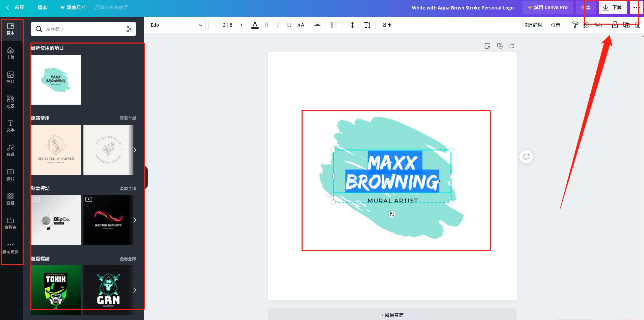Expand more 建議使用 templates with arrow
The height and width of the screenshot is (320, 644).
coord(135,150)
